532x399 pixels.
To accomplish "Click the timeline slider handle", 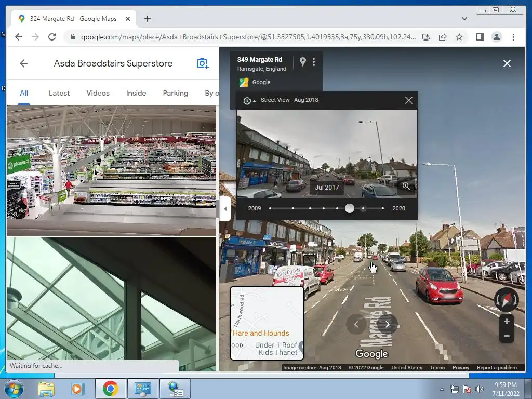I will [x=350, y=208].
